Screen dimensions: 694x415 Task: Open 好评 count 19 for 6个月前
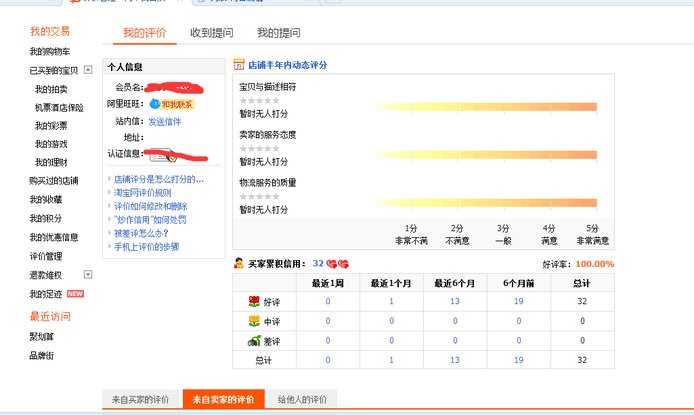coord(519,301)
